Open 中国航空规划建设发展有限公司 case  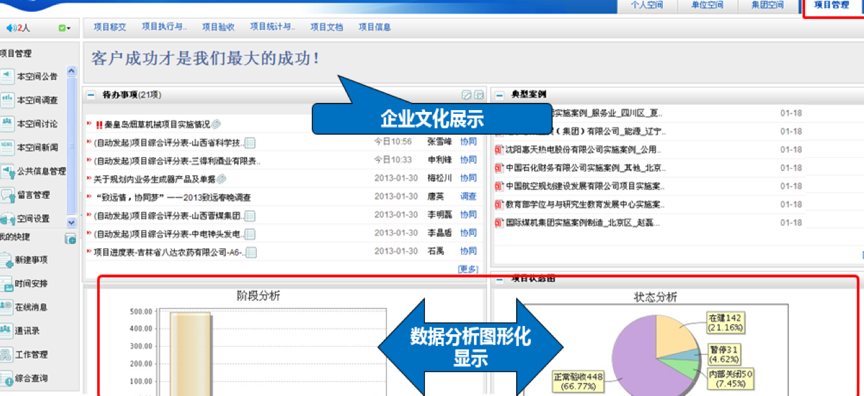point(585,186)
